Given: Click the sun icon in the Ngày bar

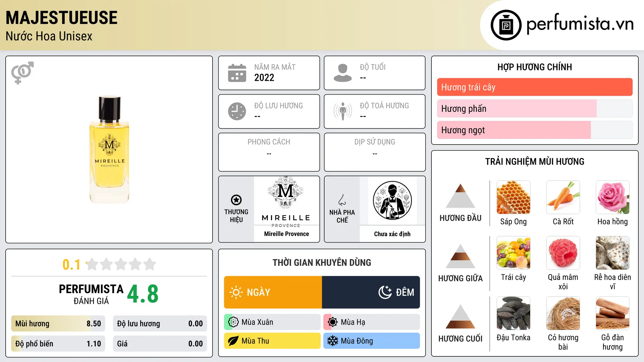Looking at the screenshot, I should click(x=236, y=292).
